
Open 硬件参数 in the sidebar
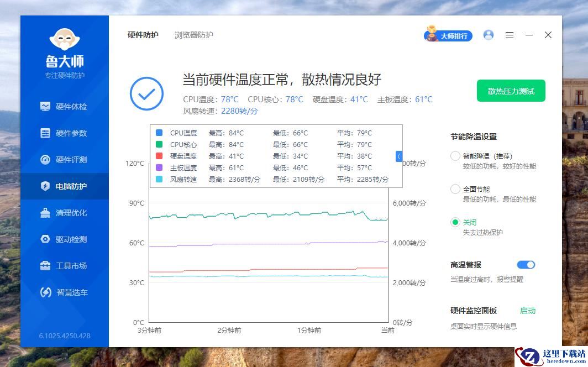click(64, 133)
